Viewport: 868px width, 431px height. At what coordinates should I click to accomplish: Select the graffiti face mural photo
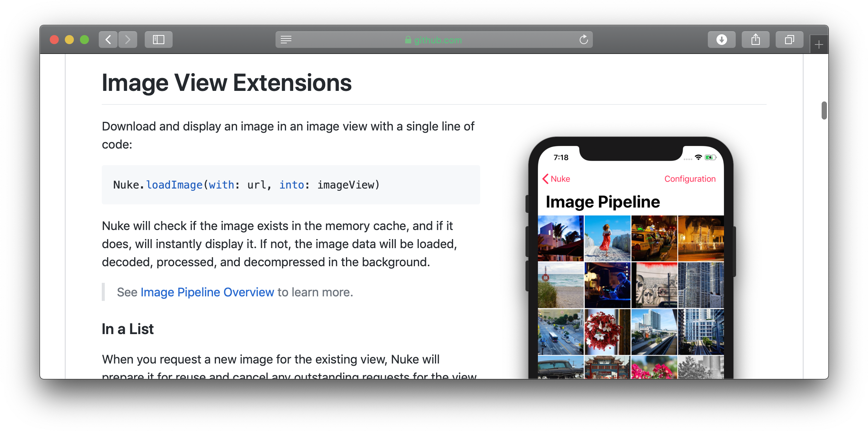click(x=654, y=285)
